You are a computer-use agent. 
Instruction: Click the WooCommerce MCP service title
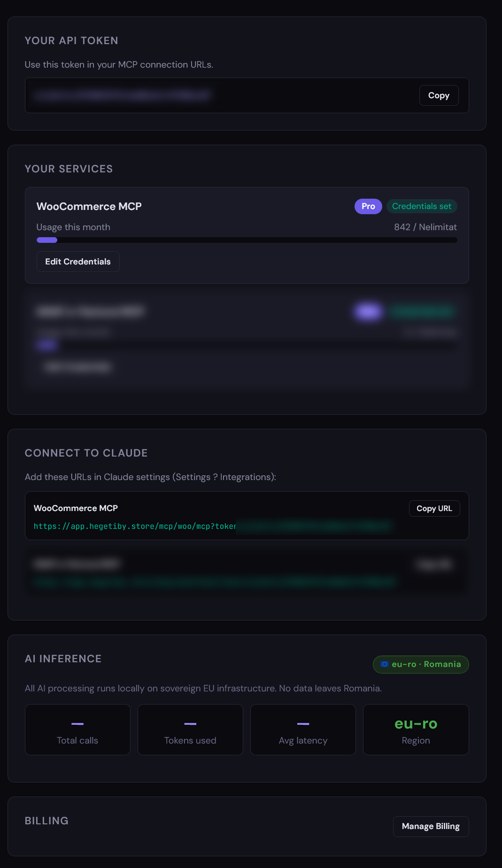tap(88, 206)
